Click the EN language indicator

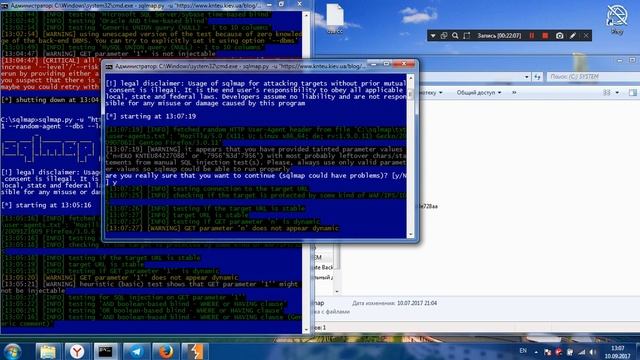(523, 351)
